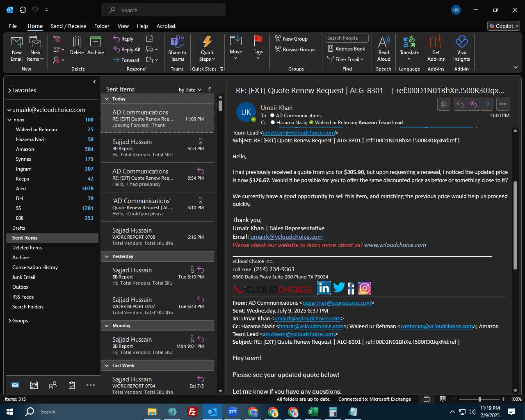525x420 pixels.
Task: Open the Tags dropdown
Action: click(258, 48)
